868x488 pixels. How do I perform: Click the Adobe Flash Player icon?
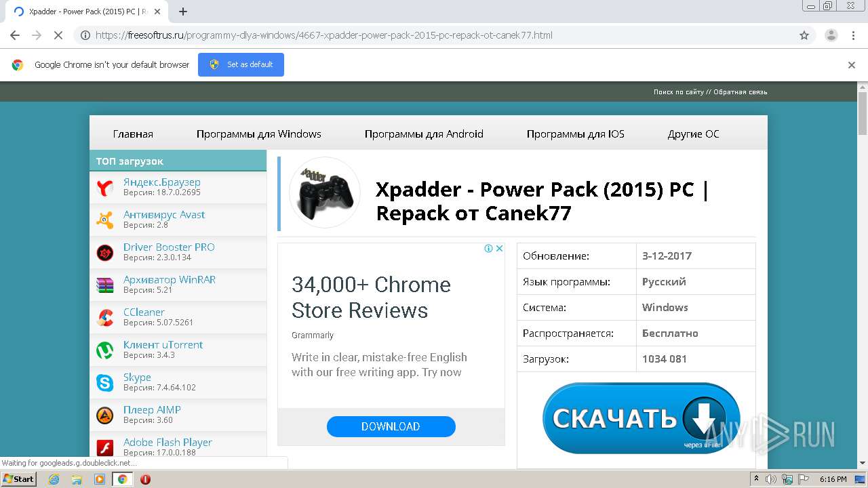[104, 448]
